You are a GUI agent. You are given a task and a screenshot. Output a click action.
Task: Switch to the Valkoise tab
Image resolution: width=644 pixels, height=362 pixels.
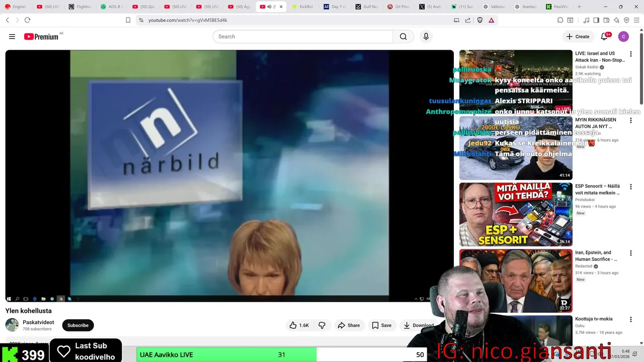[494, 7]
